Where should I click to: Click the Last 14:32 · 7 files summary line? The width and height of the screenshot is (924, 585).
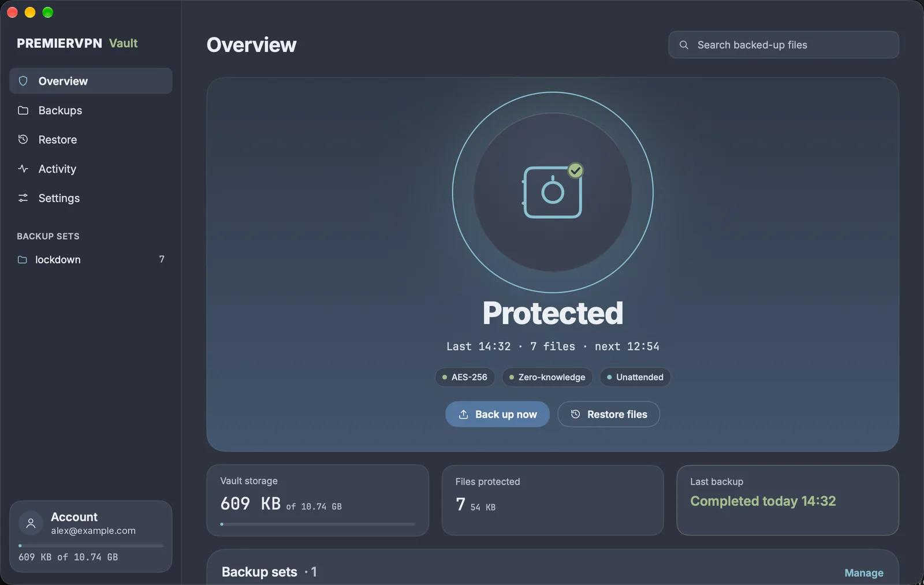click(x=553, y=346)
